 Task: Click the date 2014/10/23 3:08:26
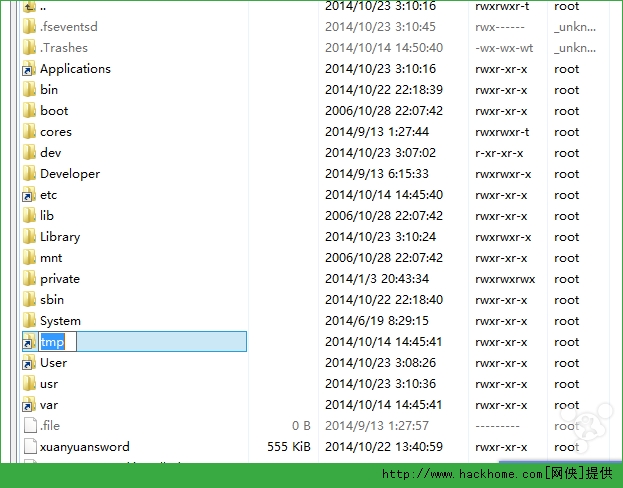[381, 363]
